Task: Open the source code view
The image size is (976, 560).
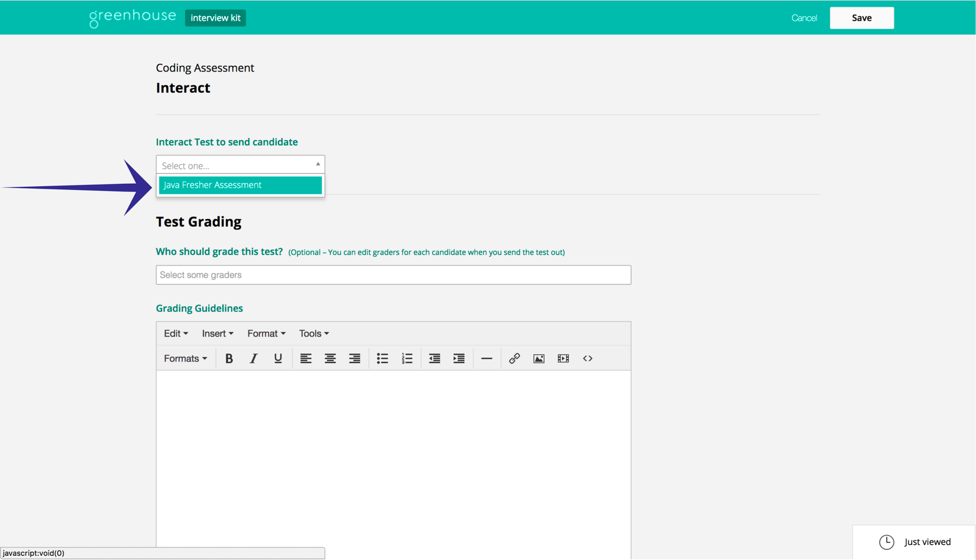Action: [588, 358]
